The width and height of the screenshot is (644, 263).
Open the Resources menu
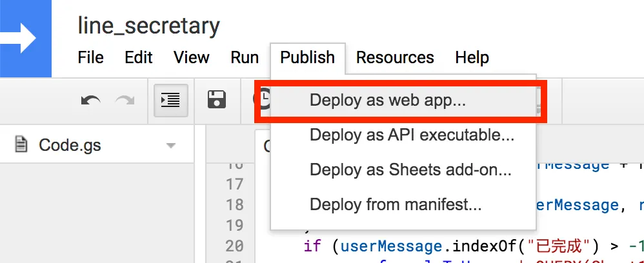tap(395, 57)
